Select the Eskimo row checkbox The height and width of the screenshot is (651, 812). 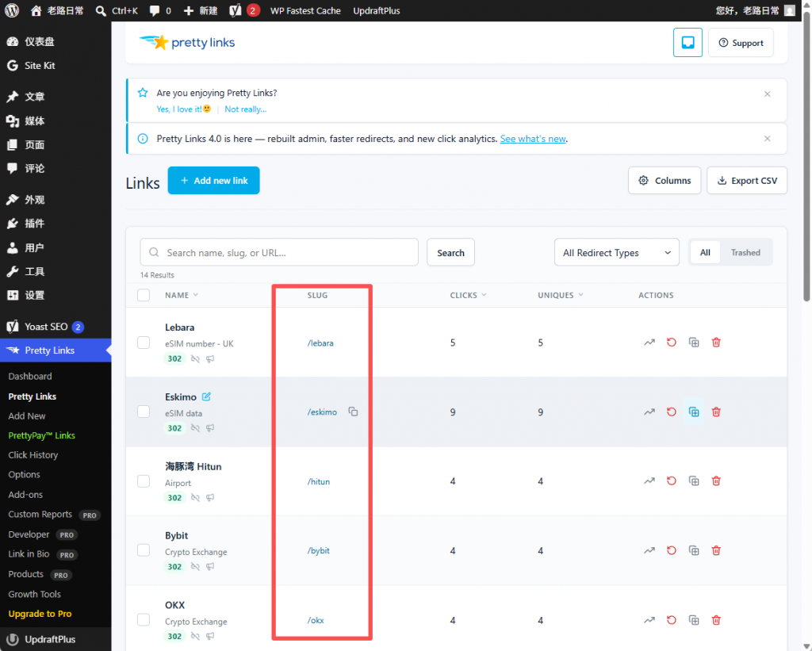[x=144, y=412]
